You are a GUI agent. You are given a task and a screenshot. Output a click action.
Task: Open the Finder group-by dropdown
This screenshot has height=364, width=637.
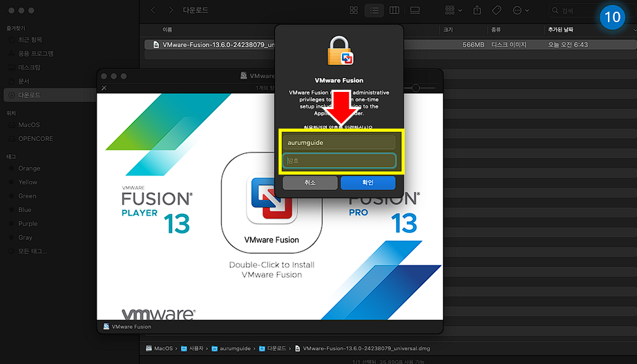453,10
